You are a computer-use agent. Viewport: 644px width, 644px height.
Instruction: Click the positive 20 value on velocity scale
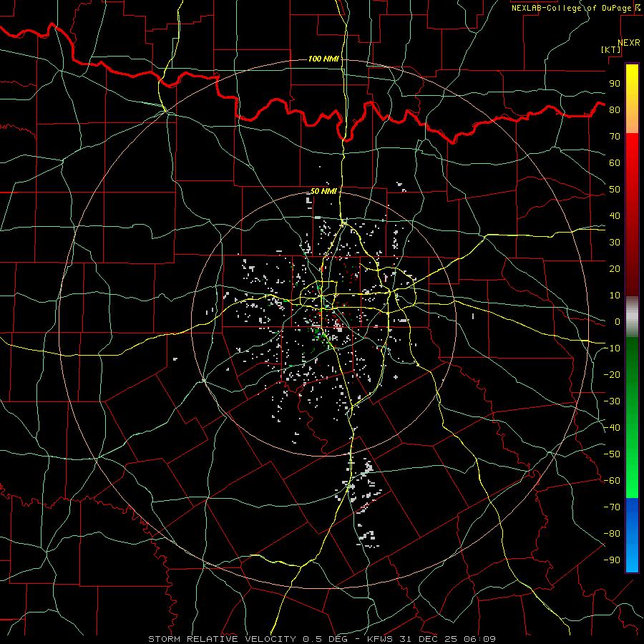tap(615, 268)
